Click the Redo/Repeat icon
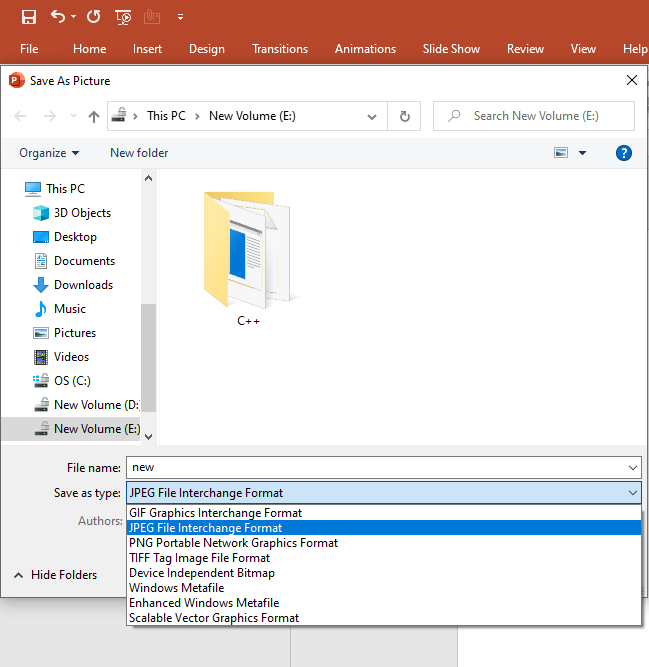Screen dimensions: 649x667 point(94,17)
